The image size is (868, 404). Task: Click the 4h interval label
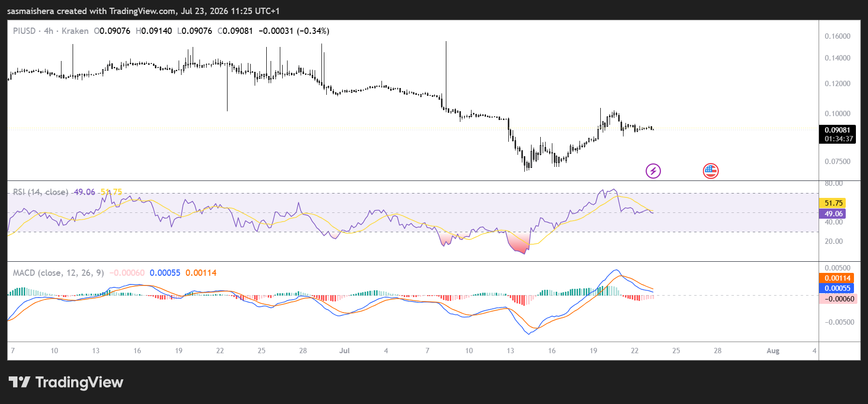(x=48, y=31)
